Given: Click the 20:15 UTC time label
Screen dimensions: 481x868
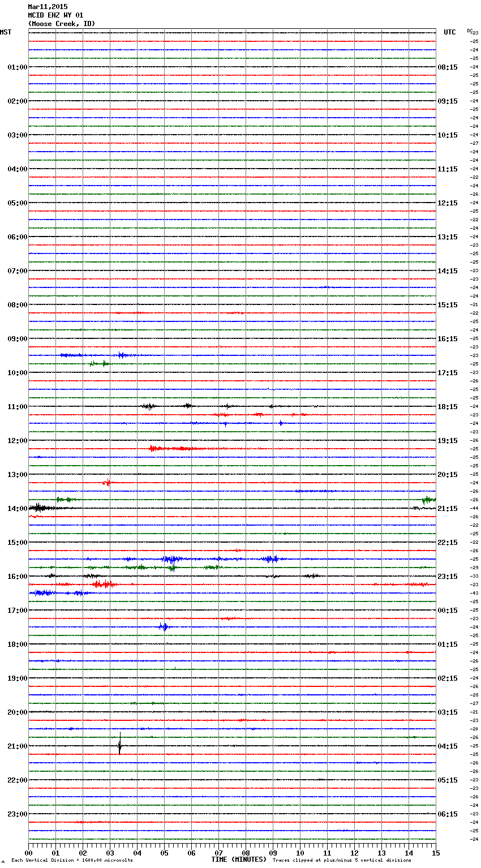Looking at the screenshot, I should click(448, 475).
